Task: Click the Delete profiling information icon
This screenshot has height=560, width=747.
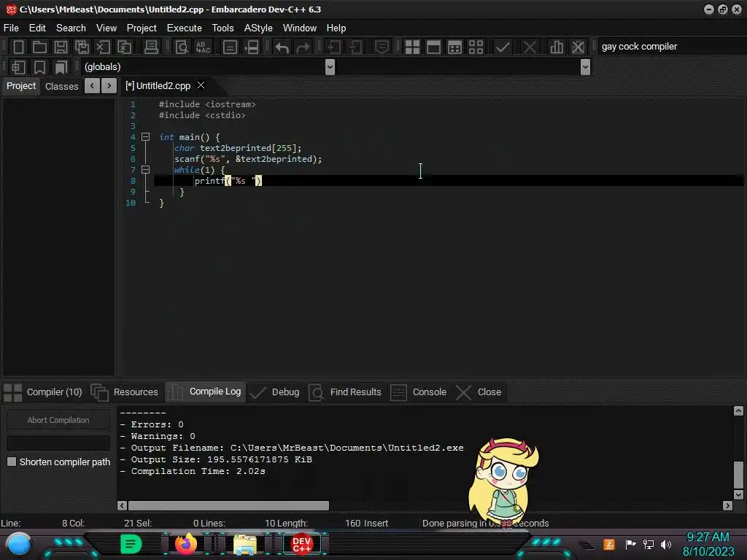Action: tap(578, 47)
